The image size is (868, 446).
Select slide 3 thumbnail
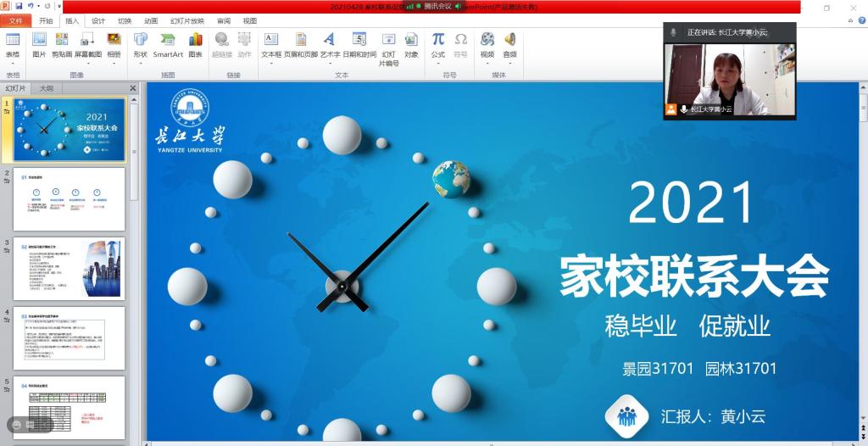[70, 269]
